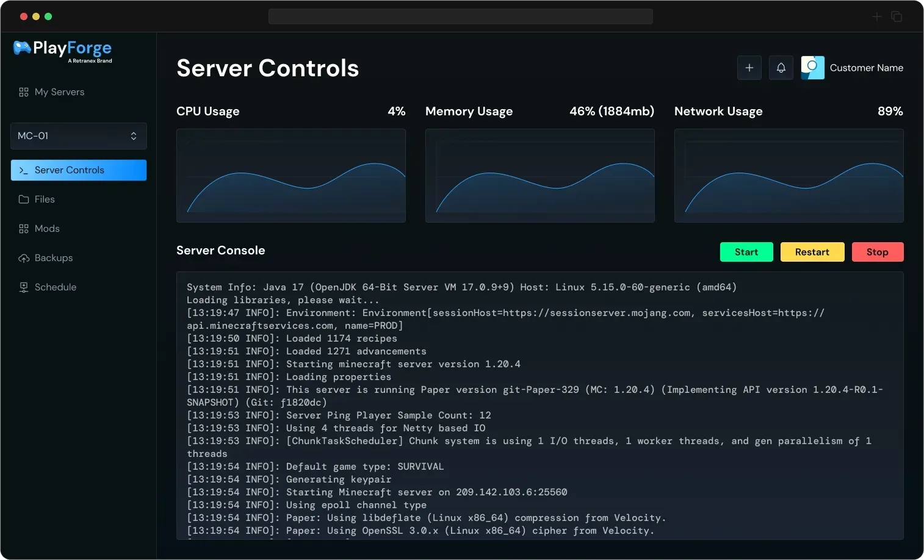Open the MC-01 server selector dropdown
Screen dimensions: 924x560
pyautogui.click(x=79, y=136)
